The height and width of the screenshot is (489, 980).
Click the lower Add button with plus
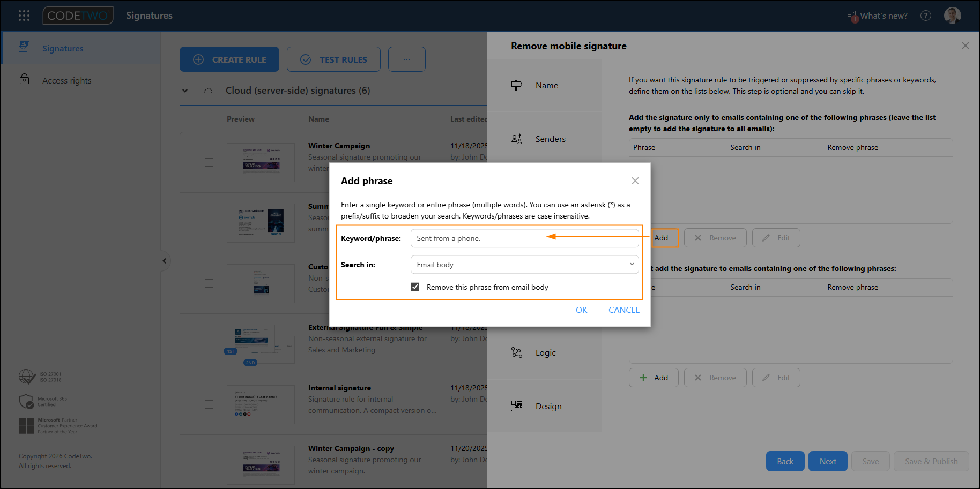(654, 378)
